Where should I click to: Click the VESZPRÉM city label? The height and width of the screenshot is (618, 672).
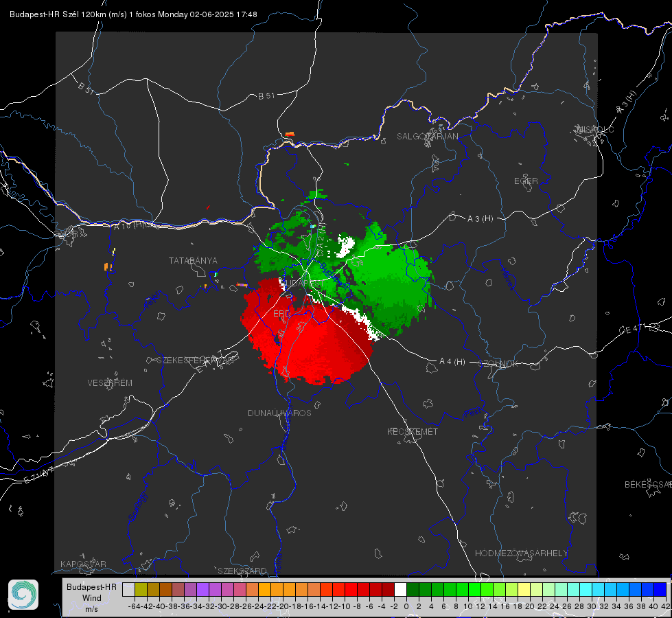click(x=110, y=382)
